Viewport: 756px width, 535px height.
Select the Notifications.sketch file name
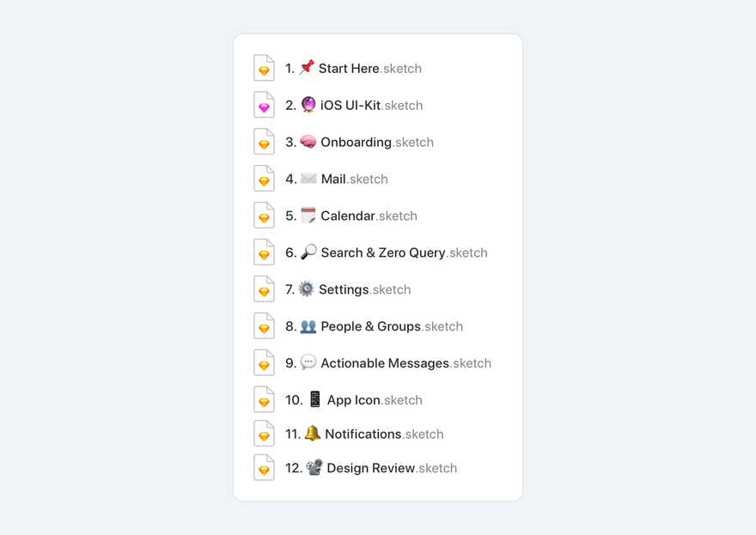[384, 434]
